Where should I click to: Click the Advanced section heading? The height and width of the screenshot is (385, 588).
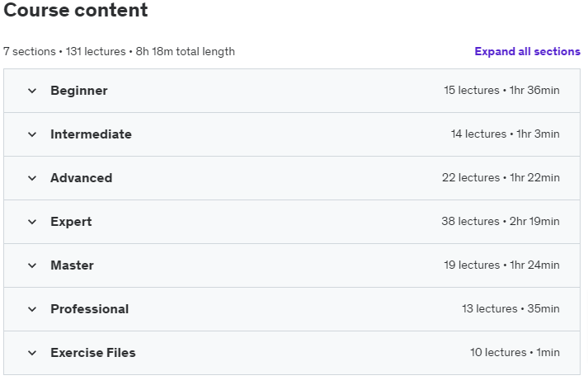tap(82, 178)
